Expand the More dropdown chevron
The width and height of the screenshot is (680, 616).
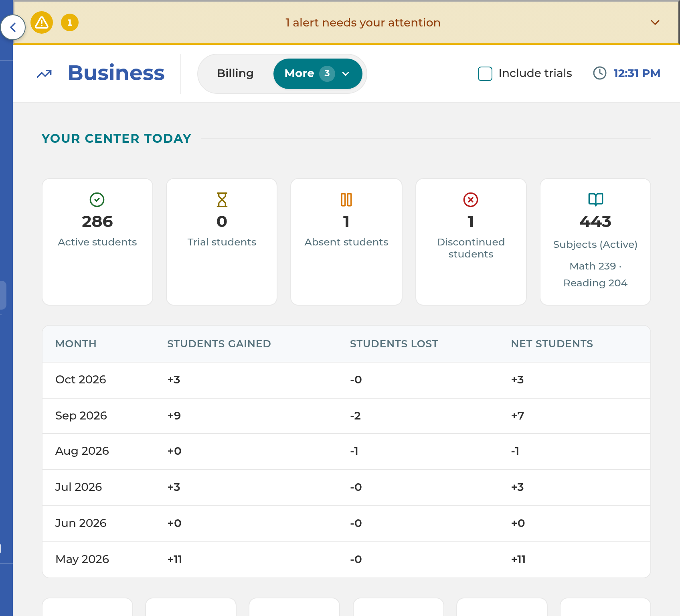pyautogui.click(x=346, y=74)
